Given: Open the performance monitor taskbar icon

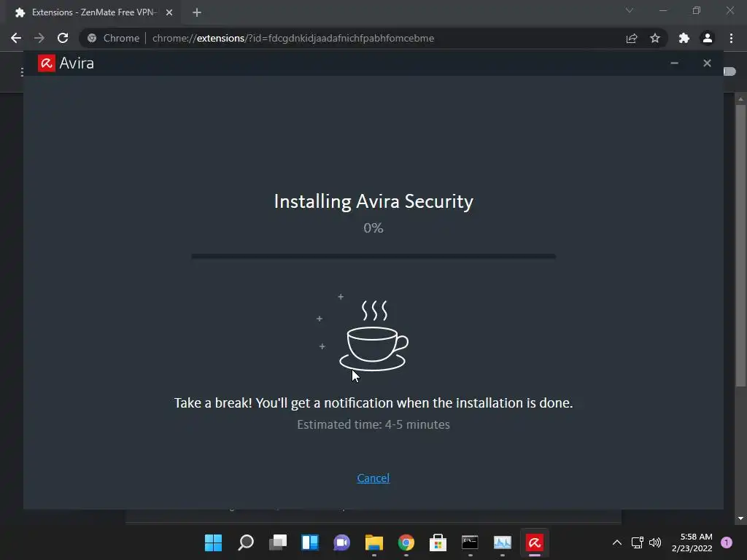Looking at the screenshot, I should (x=502, y=542).
